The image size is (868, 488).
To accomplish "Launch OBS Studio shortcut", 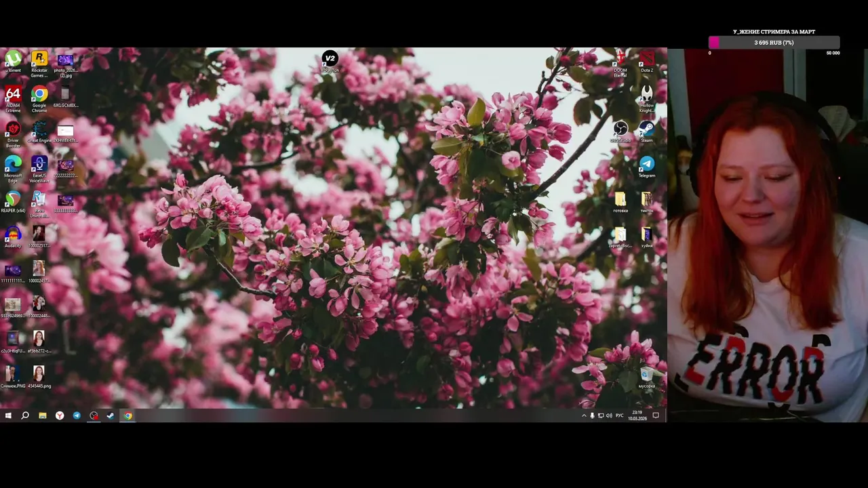I will pyautogui.click(x=620, y=131).
